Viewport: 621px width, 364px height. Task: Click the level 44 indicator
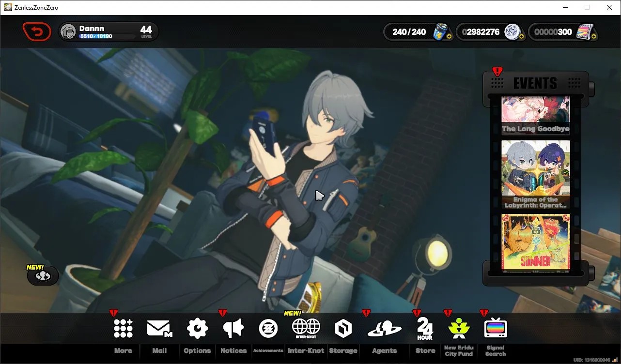point(146,32)
